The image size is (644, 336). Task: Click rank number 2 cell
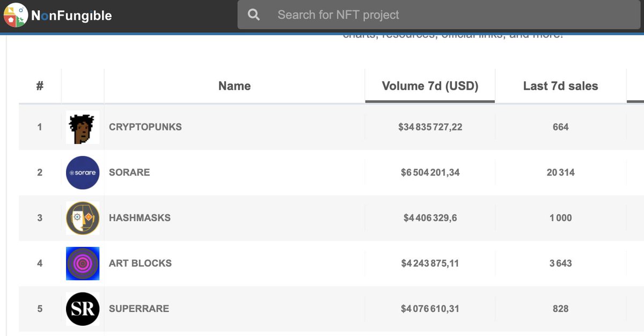pos(40,172)
